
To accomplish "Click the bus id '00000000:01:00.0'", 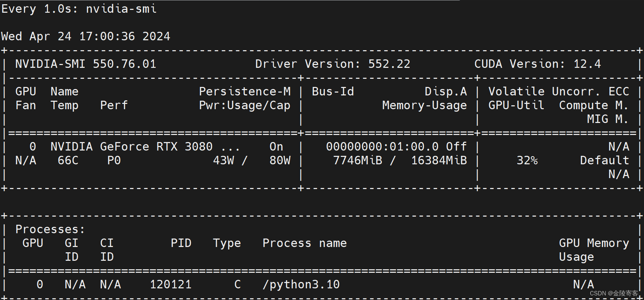I will [x=382, y=146].
